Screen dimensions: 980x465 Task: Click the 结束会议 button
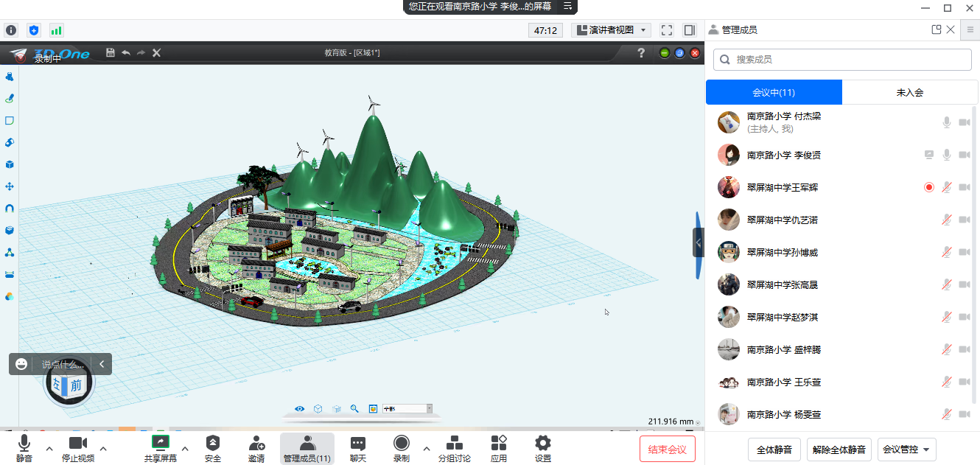point(668,449)
